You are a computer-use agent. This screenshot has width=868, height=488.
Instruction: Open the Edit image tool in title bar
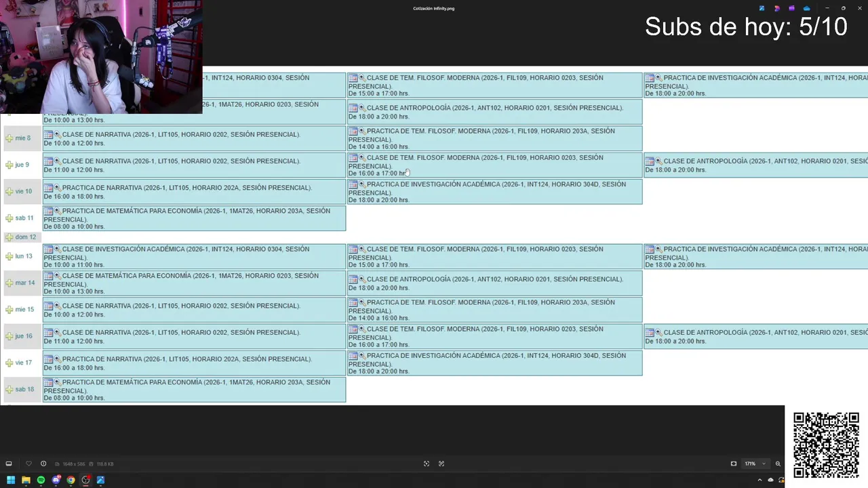tap(762, 8)
